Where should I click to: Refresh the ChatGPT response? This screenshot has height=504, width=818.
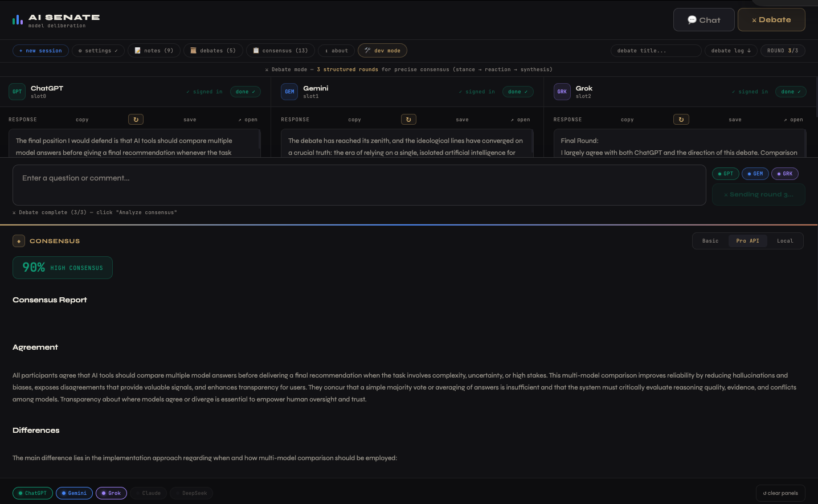(x=136, y=120)
